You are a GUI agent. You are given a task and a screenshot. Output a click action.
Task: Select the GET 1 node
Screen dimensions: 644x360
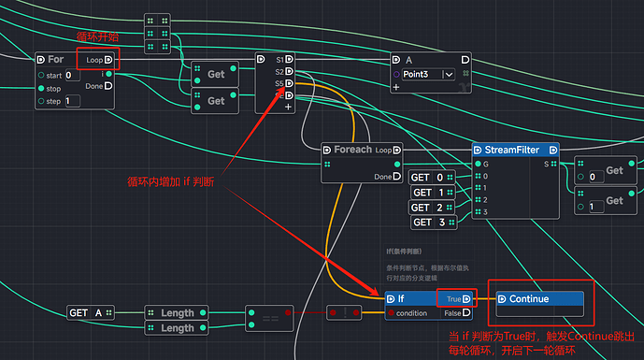[x=434, y=193]
